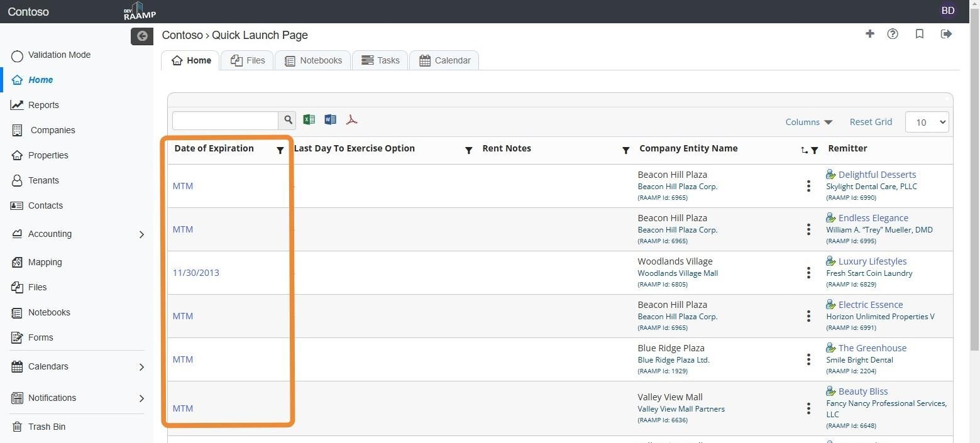Open row menu for The Greenhouse
This screenshot has height=443, width=980.
(808, 359)
